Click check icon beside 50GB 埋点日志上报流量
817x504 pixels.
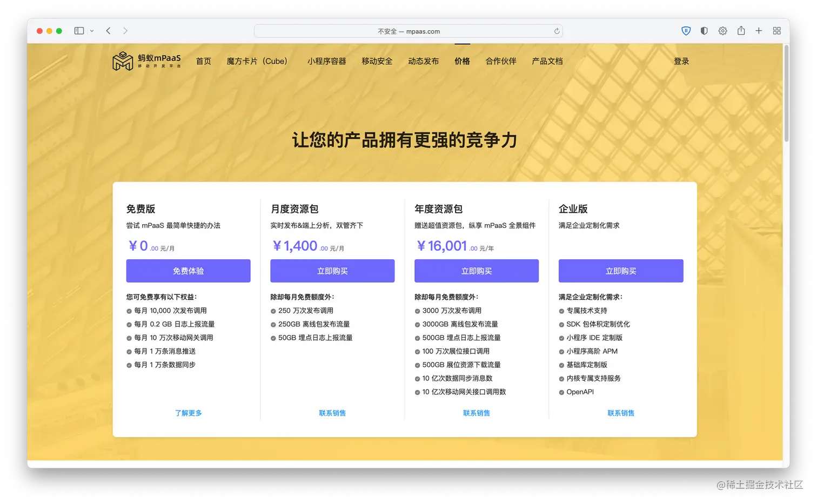[x=273, y=338]
